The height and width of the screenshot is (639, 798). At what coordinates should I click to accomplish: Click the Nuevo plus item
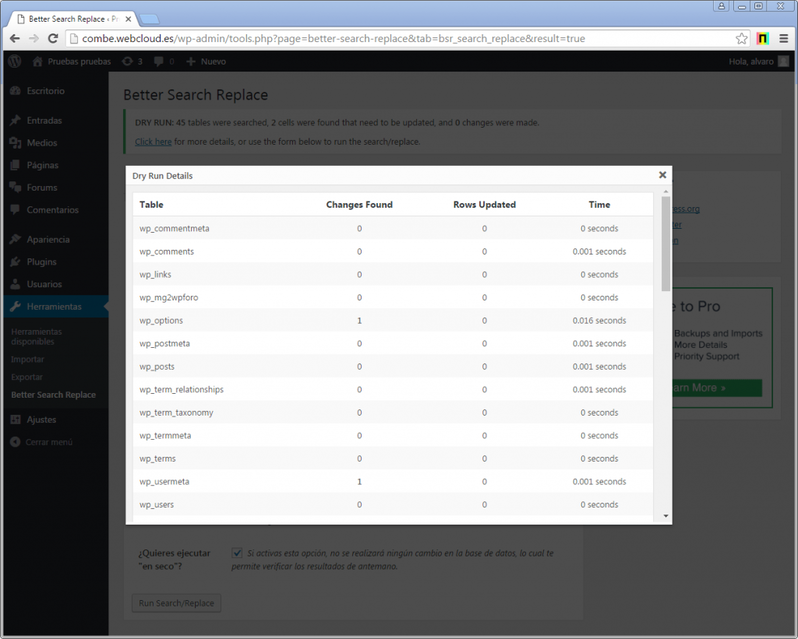(206, 62)
